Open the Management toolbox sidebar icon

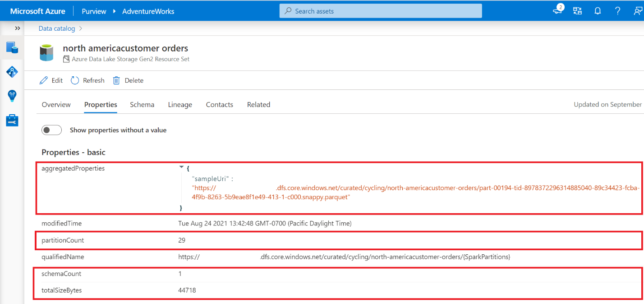[x=12, y=120]
